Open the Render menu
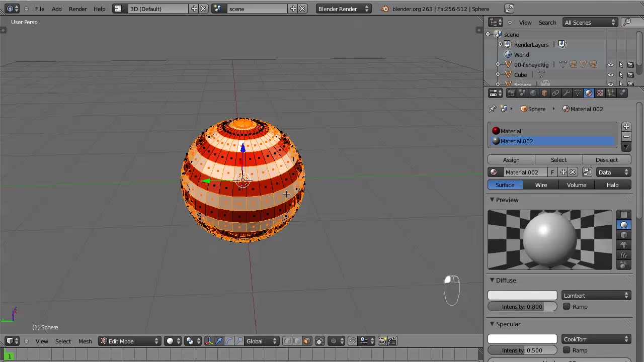 point(77,9)
